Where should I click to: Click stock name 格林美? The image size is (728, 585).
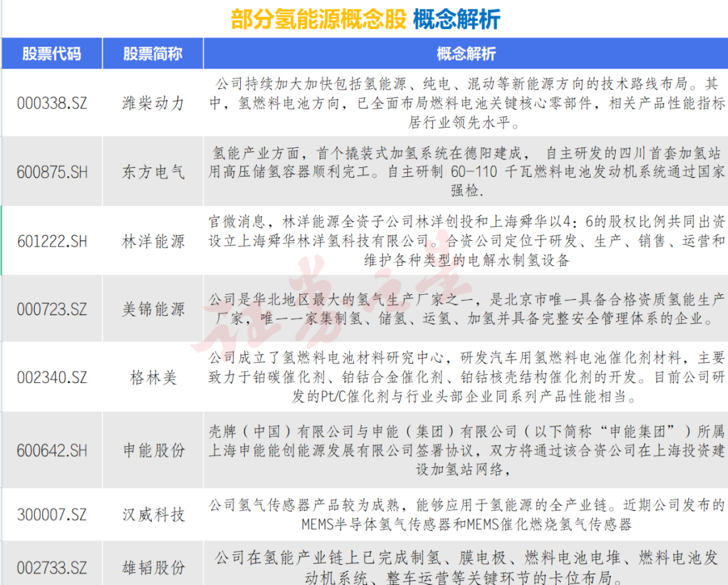click(153, 377)
